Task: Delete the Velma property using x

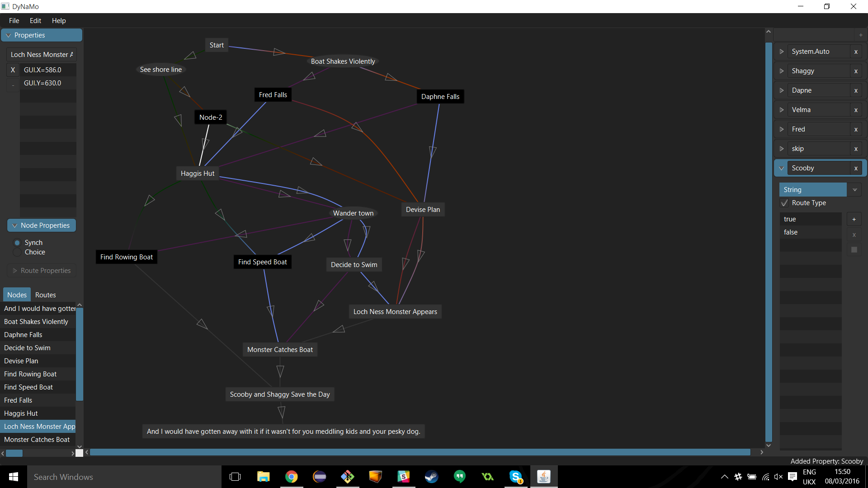Action: click(856, 110)
